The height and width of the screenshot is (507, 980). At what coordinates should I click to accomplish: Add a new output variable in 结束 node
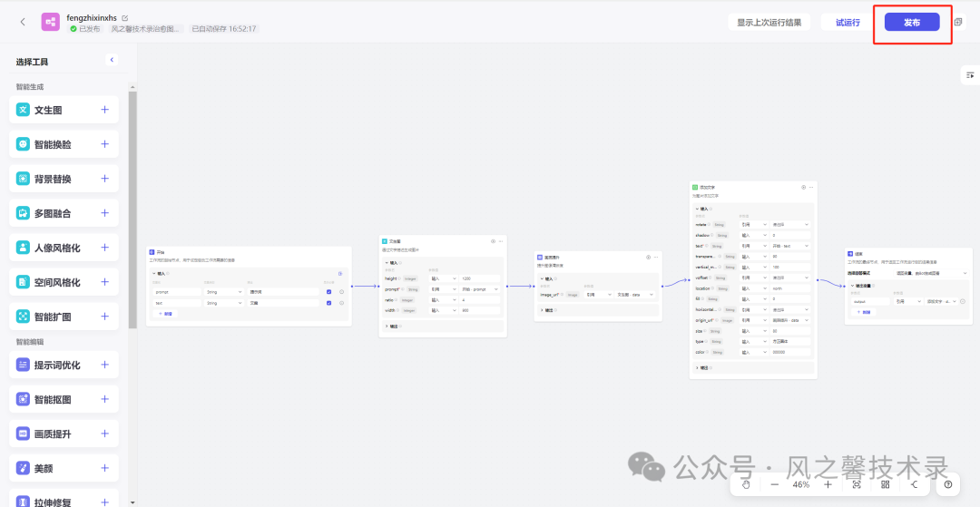coord(865,312)
